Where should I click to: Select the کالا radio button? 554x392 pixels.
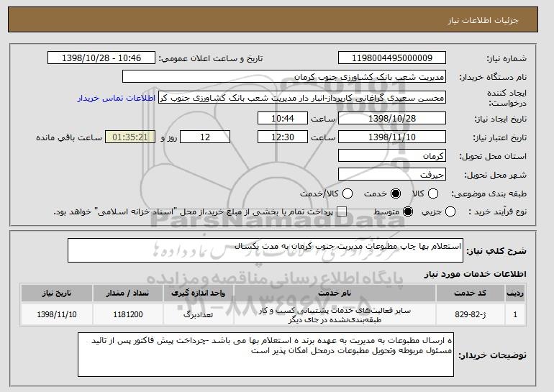coord(433,193)
